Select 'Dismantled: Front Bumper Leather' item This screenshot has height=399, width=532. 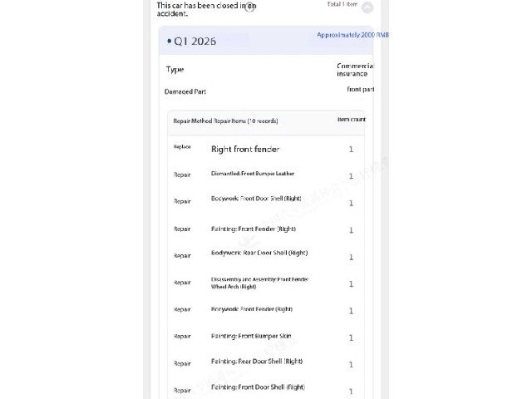pyautogui.click(x=253, y=174)
